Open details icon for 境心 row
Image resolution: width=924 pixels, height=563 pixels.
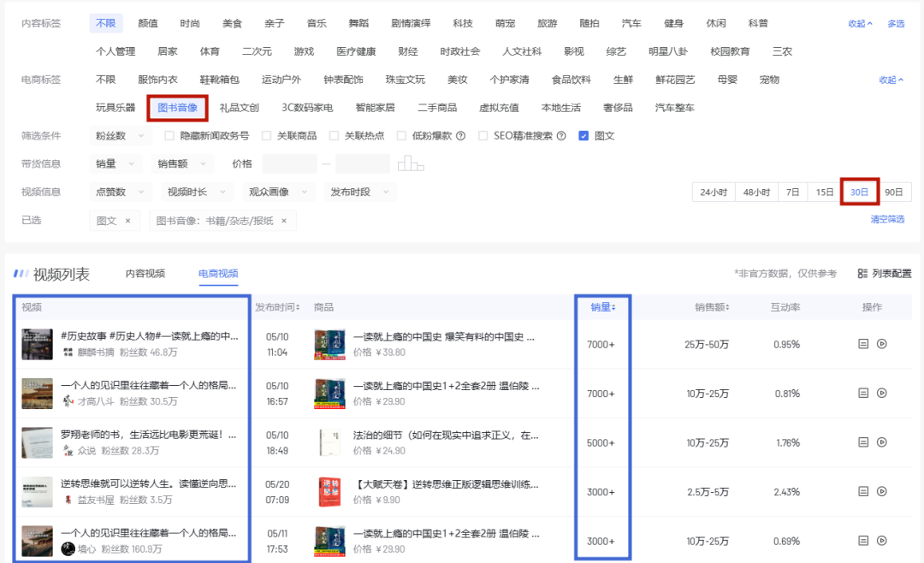[863, 540]
